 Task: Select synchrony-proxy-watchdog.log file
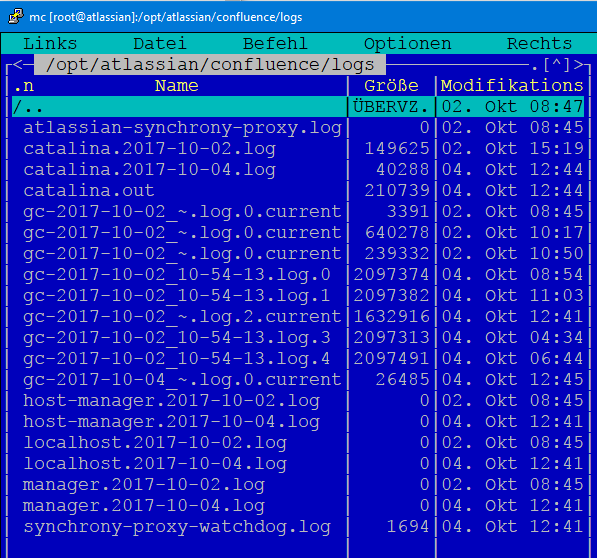[x=177, y=527]
